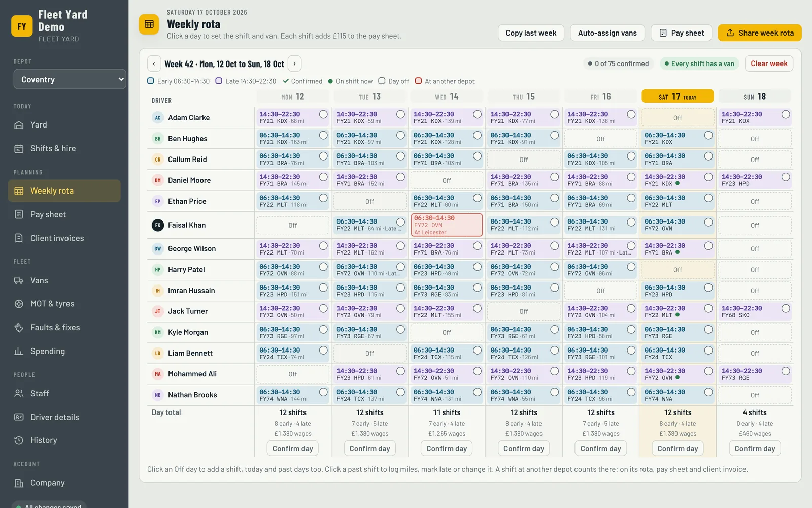Click Faisal Khan's dark FK avatar

coord(158,225)
